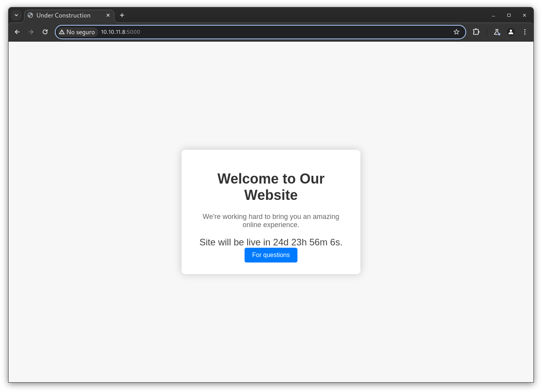Expand the three-dot Chrome menu
542x392 pixels.
525,32
